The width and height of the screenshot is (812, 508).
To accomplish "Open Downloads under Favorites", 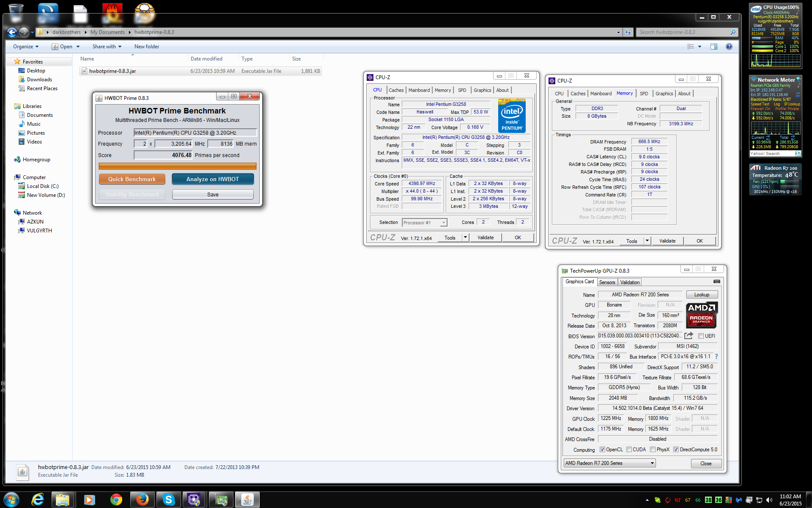I will coord(39,80).
